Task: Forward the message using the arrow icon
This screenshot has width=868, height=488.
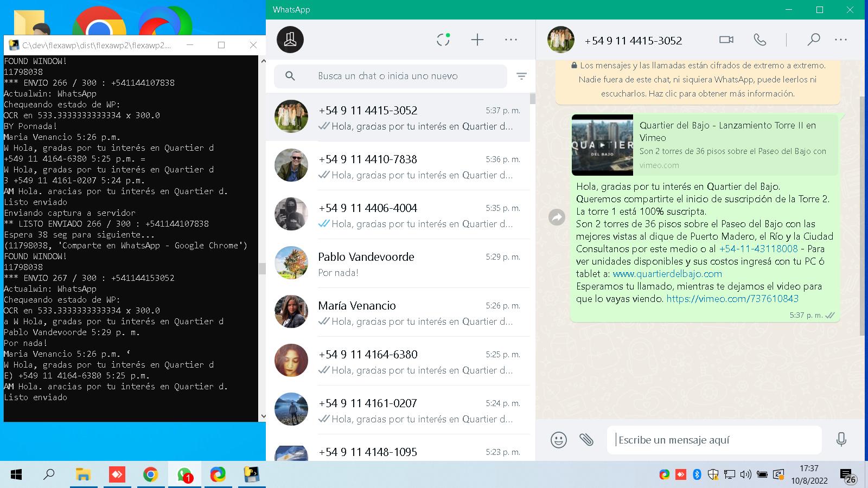Action: click(x=557, y=217)
